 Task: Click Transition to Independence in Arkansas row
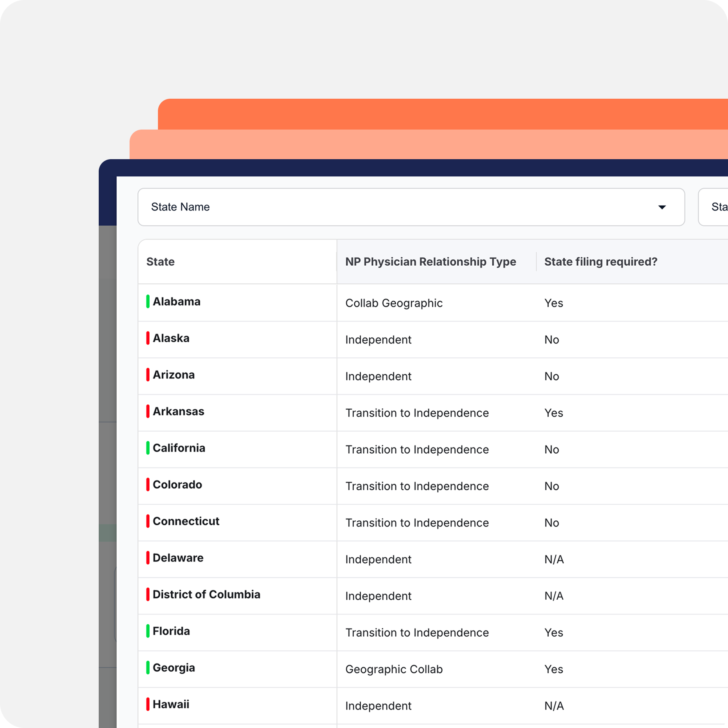417,413
